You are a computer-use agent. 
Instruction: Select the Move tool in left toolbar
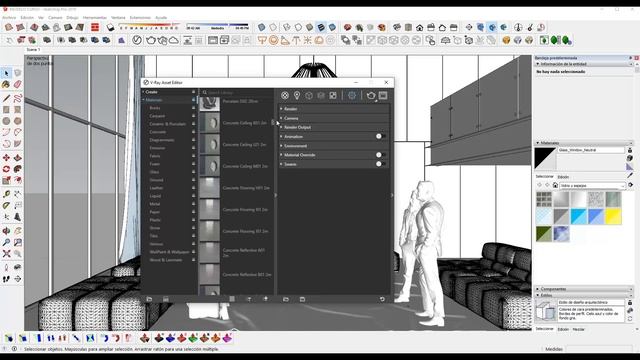[x=6, y=158]
